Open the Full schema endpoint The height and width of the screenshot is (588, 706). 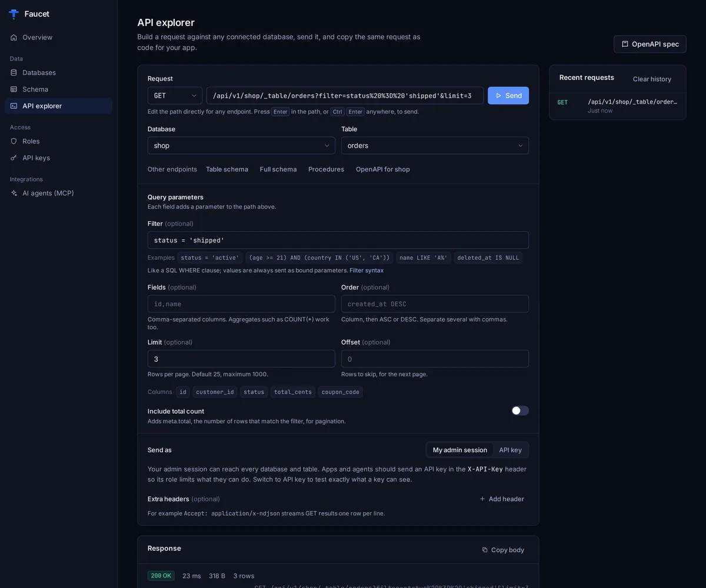pyautogui.click(x=278, y=169)
